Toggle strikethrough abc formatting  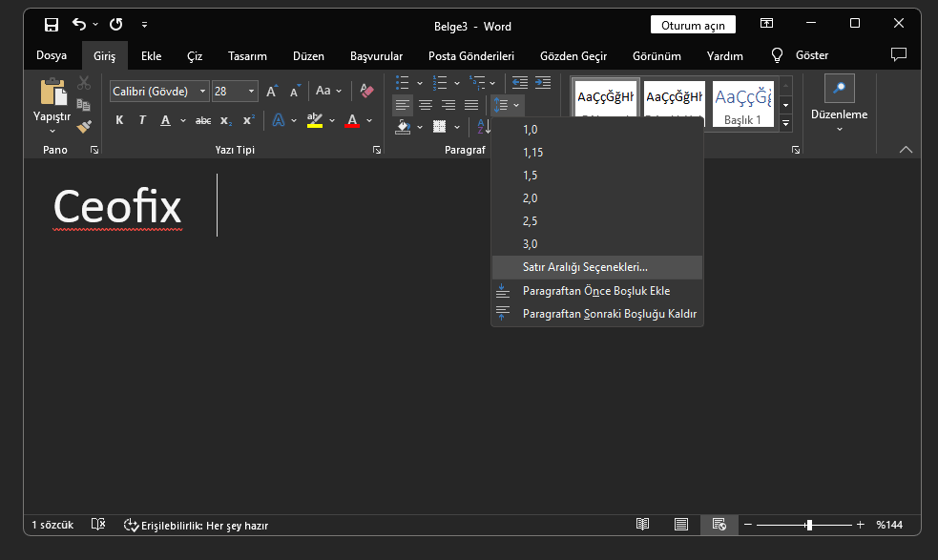click(203, 121)
